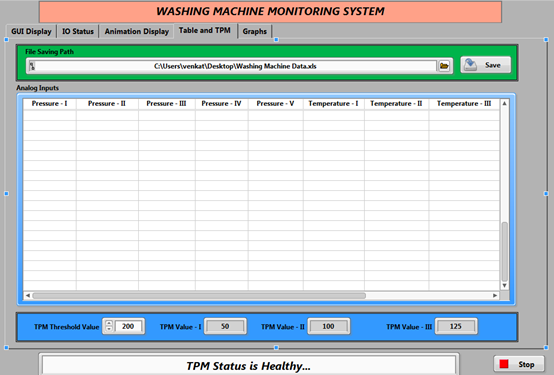
Task: Click the TPM Threshold Value label
Action: (66, 327)
